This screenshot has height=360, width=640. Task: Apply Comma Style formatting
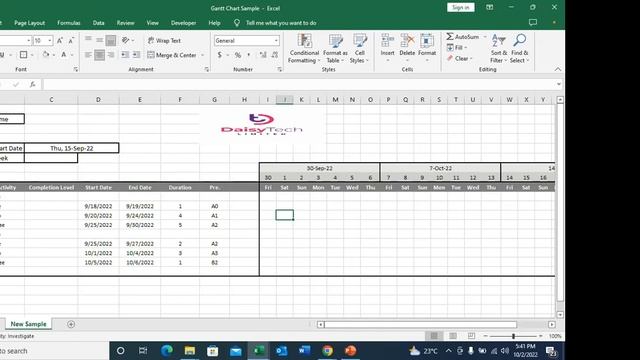pyautogui.click(x=249, y=55)
